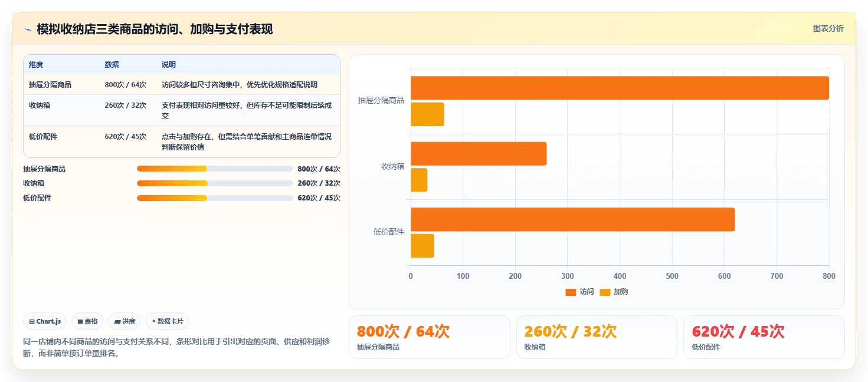Select the 进度 tag chip
This screenshot has width=868, height=382.
125,321
